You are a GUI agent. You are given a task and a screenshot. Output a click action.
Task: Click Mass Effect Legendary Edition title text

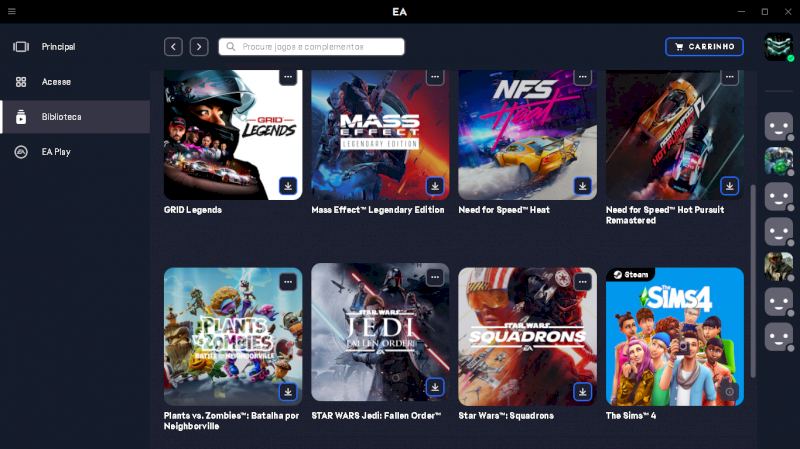(x=378, y=210)
